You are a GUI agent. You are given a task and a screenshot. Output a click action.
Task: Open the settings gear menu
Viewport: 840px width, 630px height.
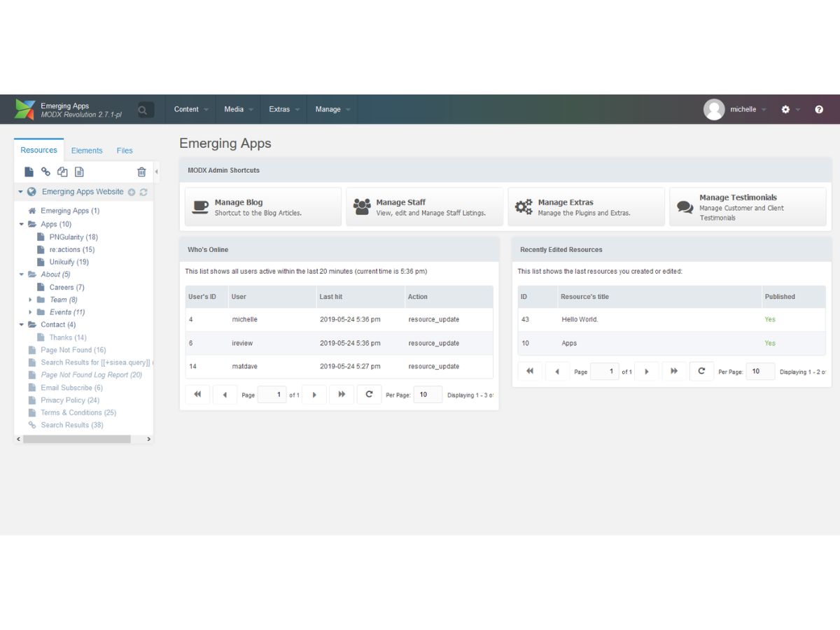click(x=785, y=109)
